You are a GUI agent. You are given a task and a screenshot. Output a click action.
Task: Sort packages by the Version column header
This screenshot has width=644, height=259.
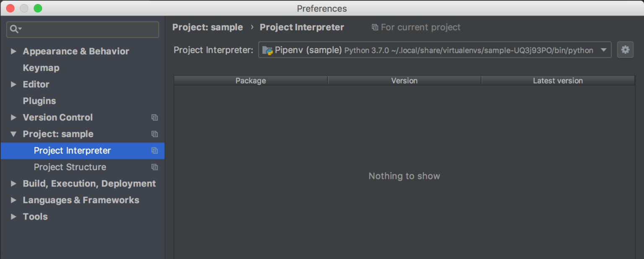point(404,80)
